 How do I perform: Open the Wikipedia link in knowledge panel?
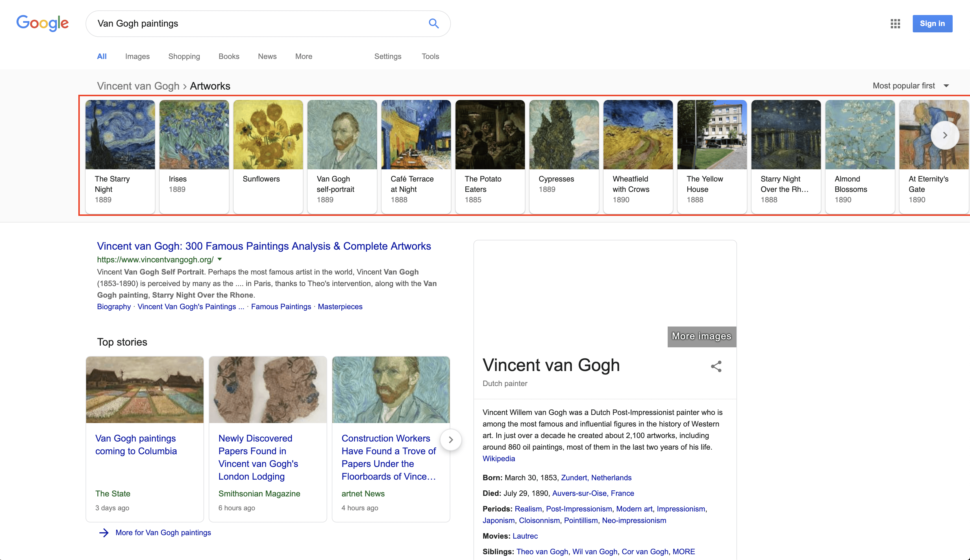(499, 459)
